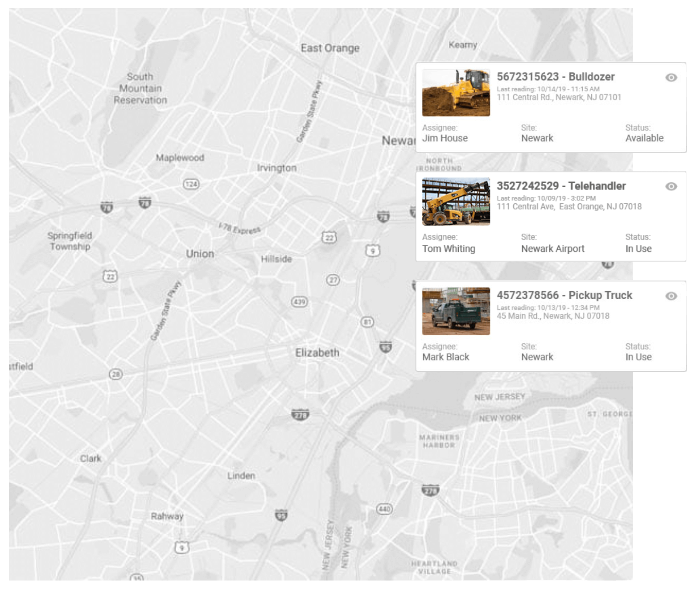Toggle eye icon on Bulldozer card
Screen dimensions: 700x593
click(671, 78)
